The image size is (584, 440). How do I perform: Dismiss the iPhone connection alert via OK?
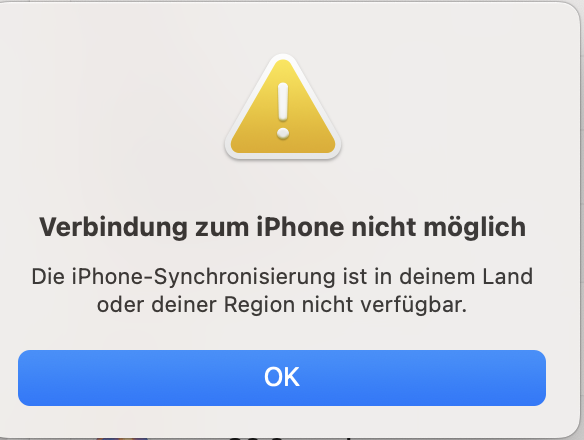pos(282,378)
